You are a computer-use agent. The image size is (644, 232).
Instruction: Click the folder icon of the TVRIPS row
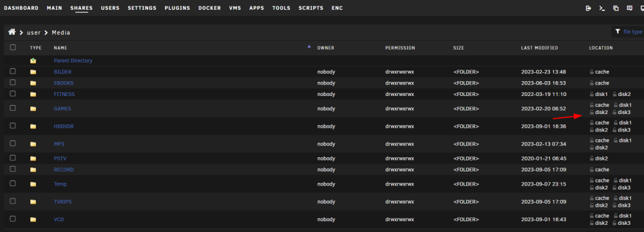[x=33, y=202]
